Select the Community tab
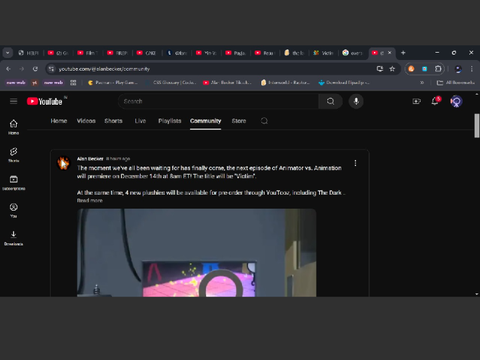Viewport: 480px width, 360px height. [x=205, y=121]
